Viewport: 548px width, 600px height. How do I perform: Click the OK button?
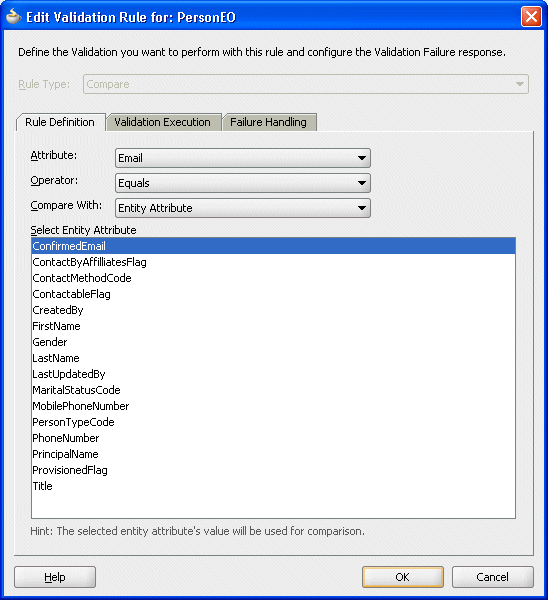coord(403,577)
